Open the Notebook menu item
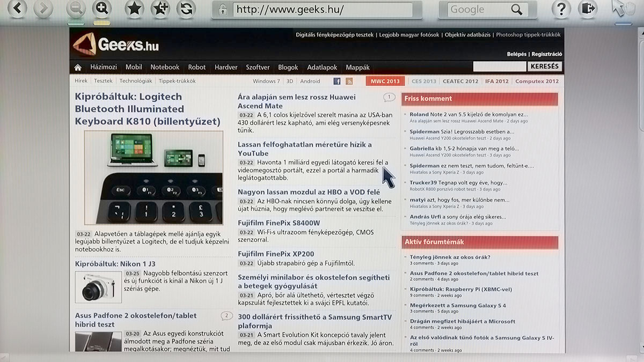 (x=165, y=68)
